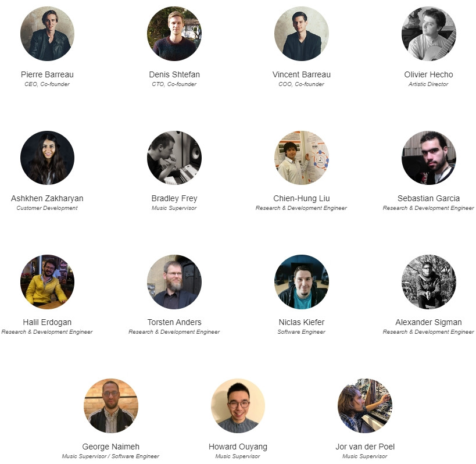Open Ashkhen Zakharyan's portrait image
The image size is (476, 464).
point(47,158)
